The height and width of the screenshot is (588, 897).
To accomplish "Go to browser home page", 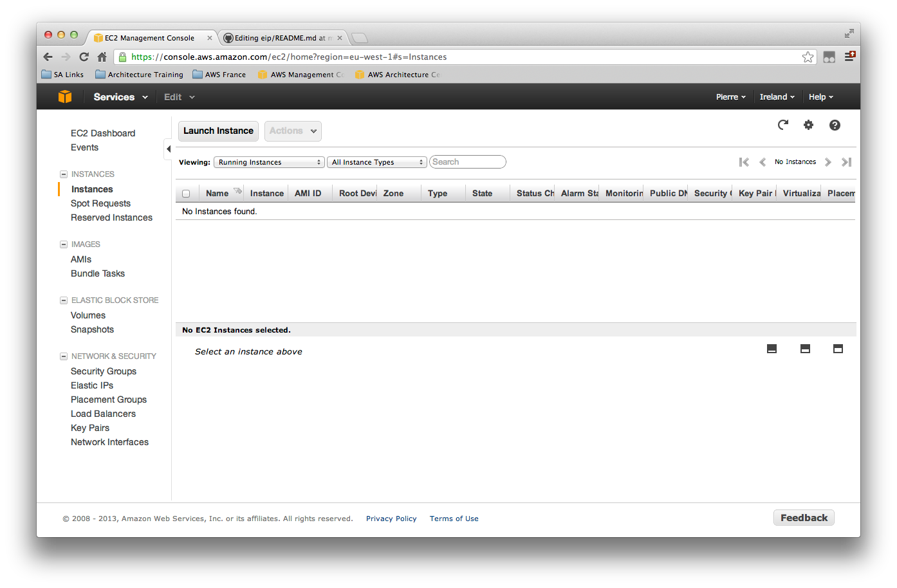I will [x=102, y=57].
